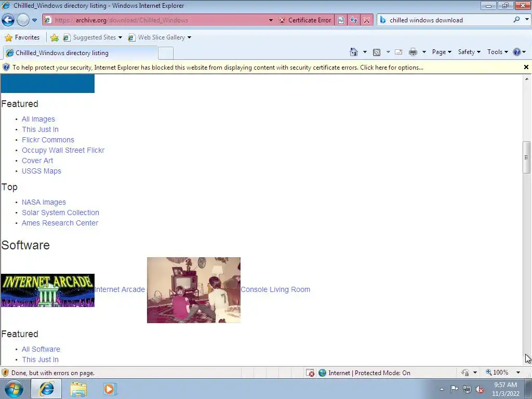Click the Console Living Room photo thumbnail
The width and height of the screenshot is (532, 399).
coord(194,290)
